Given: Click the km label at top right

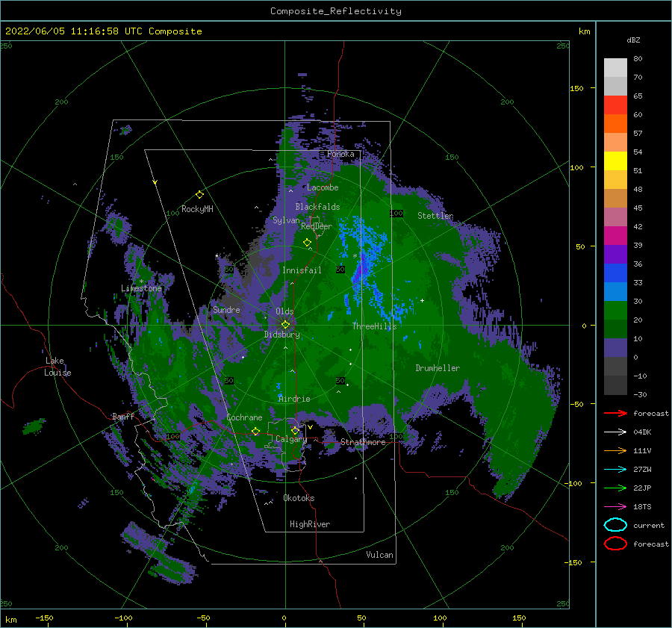Looking at the screenshot, I should pos(584,31).
